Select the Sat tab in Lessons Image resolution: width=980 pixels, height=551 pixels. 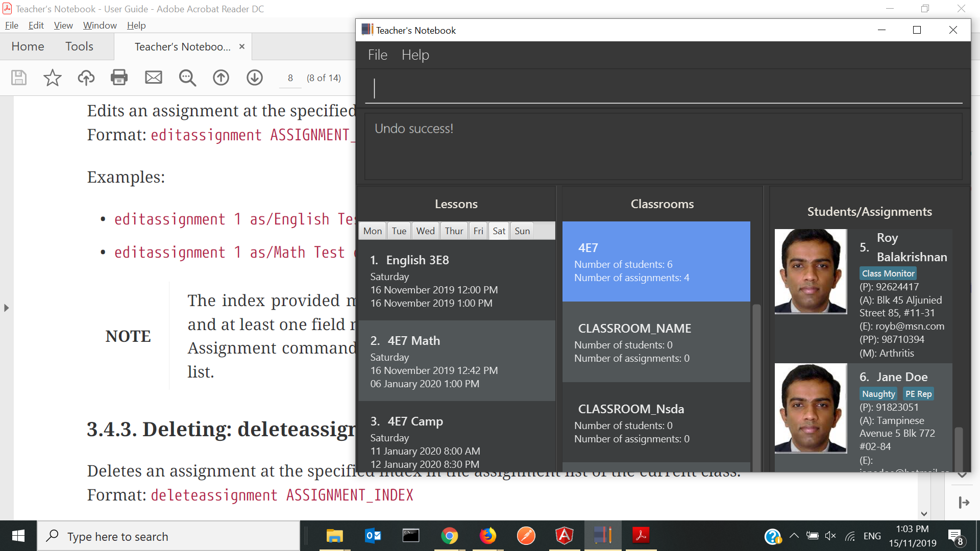[x=499, y=231]
